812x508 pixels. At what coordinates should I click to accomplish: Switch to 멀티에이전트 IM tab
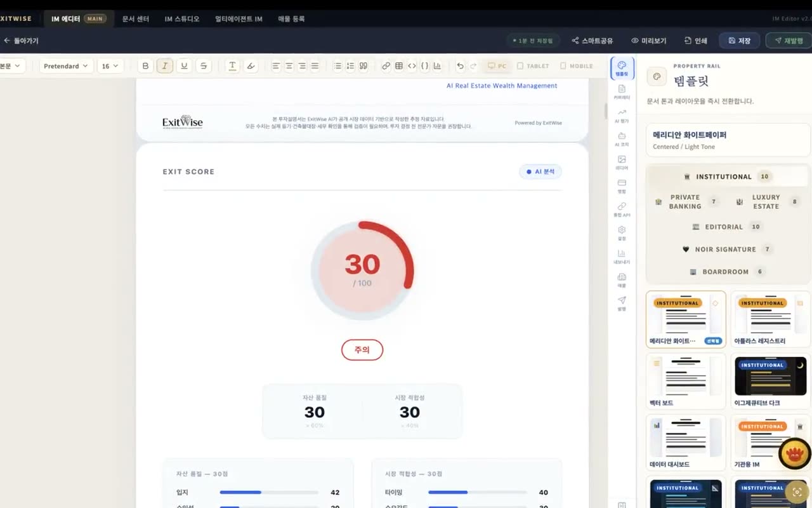tap(239, 19)
